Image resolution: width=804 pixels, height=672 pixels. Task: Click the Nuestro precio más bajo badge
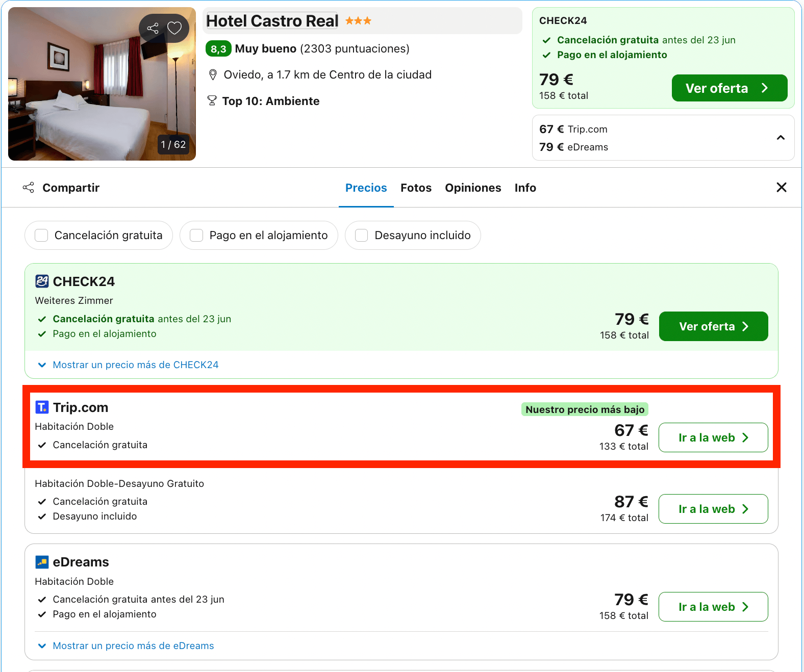pos(585,409)
